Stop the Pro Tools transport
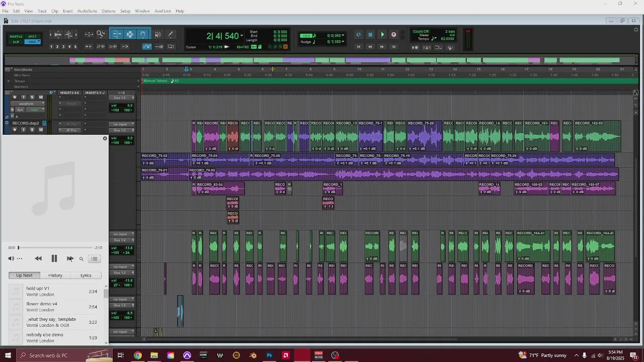Image resolution: width=644 pixels, height=362 pixels. click(370, 35)
